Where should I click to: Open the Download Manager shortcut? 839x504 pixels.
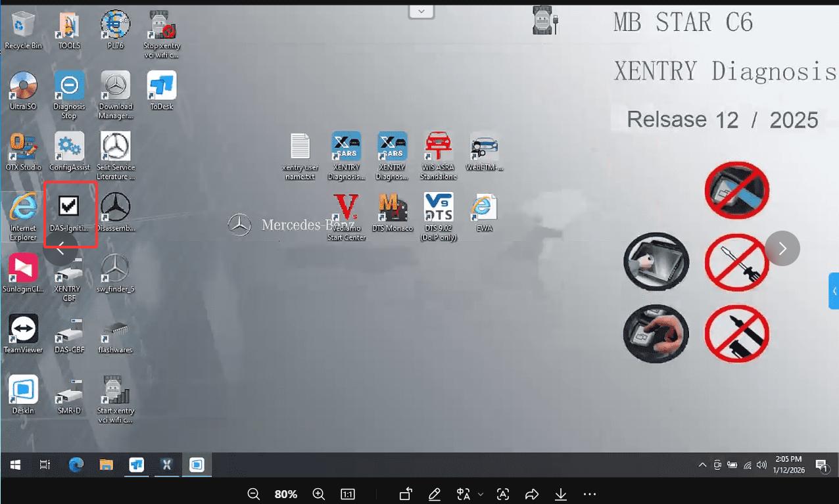(116, 95)
